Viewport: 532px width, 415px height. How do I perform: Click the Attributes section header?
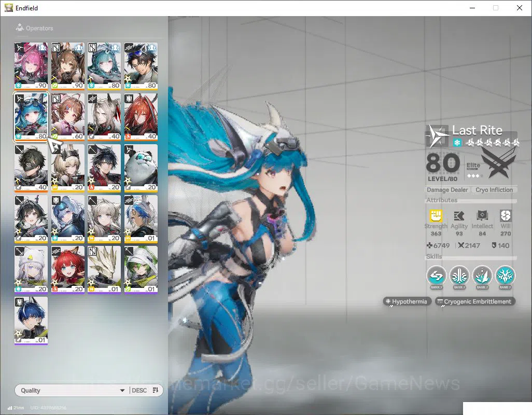(442, 200)
